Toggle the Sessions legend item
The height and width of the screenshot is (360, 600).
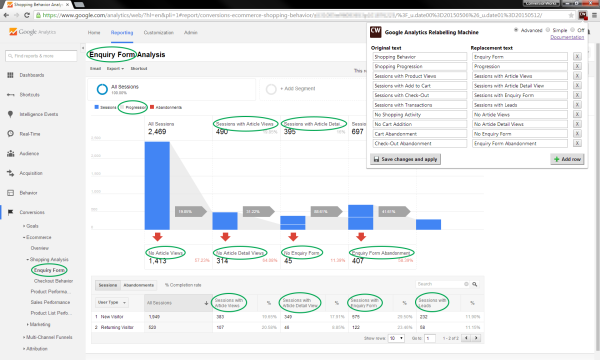pyautogui.click(x=106, y=108)
